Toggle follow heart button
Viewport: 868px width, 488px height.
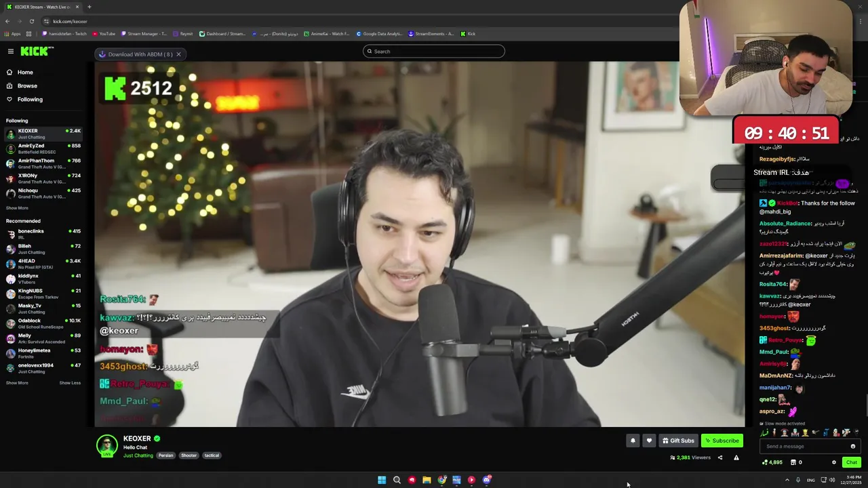click(649, 441)
